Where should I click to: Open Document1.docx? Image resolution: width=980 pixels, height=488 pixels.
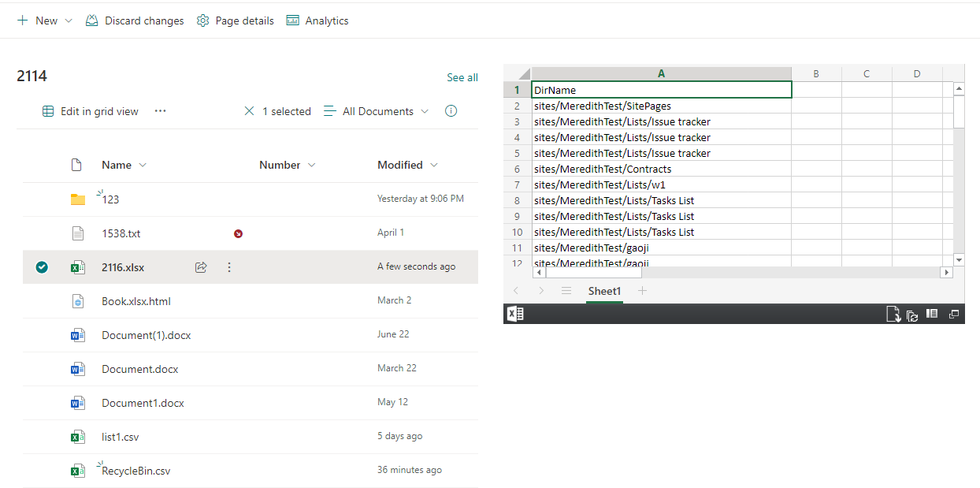pos(143,403)
